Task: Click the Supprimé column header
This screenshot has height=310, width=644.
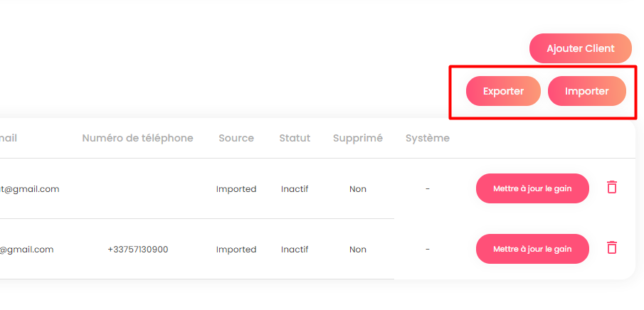Action: click(x=358, y=139)
